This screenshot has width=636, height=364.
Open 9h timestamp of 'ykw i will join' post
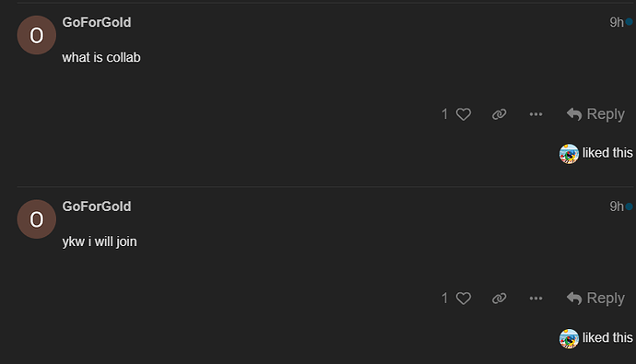pos(617,206)
